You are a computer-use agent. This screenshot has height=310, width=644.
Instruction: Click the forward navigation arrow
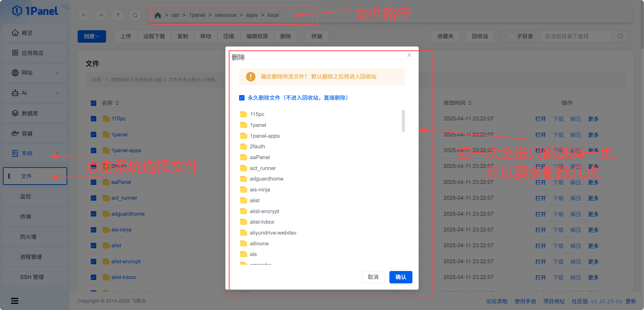tap(101, 15)
